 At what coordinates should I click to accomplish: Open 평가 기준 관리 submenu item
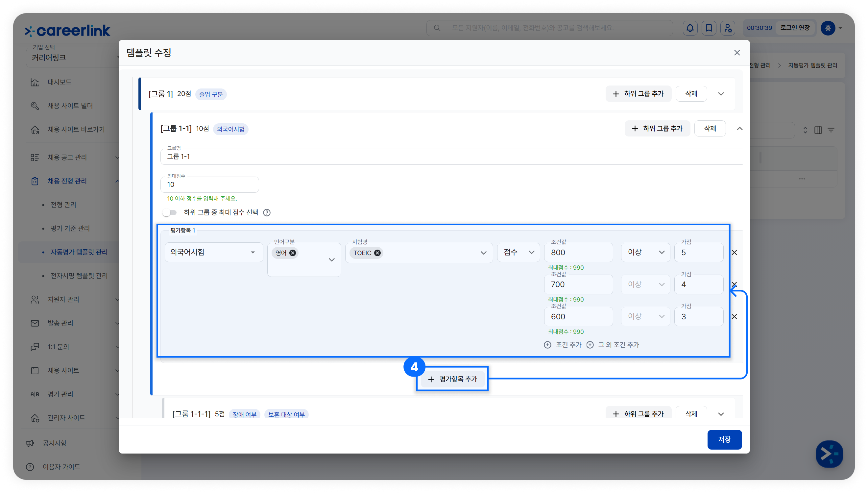[70, 229]
